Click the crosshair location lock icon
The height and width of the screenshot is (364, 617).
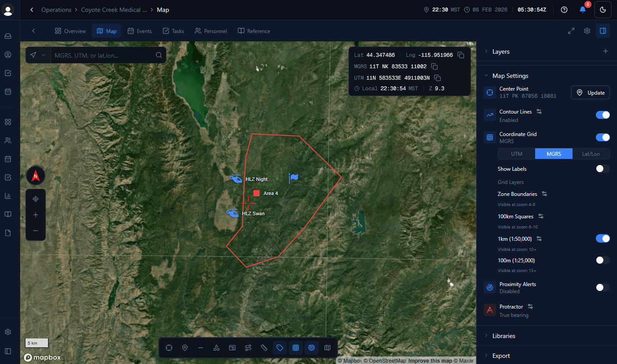click(x=35, y=199)
